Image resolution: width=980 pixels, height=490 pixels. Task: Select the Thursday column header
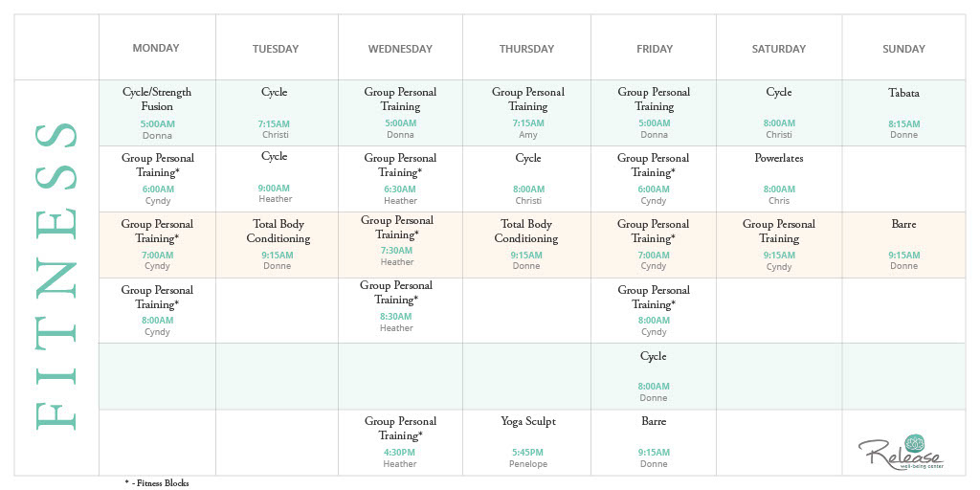pyautogui.click(x=526, y=49)
